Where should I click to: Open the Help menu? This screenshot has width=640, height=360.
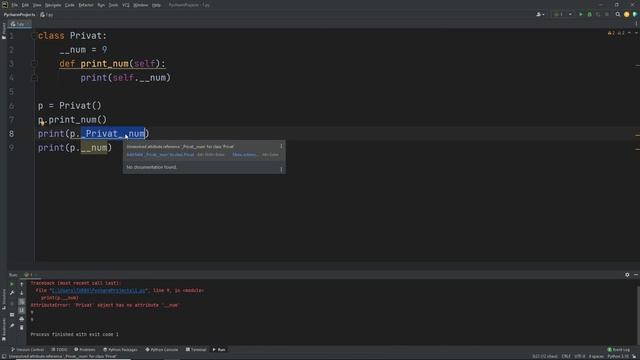coord(156,5)
